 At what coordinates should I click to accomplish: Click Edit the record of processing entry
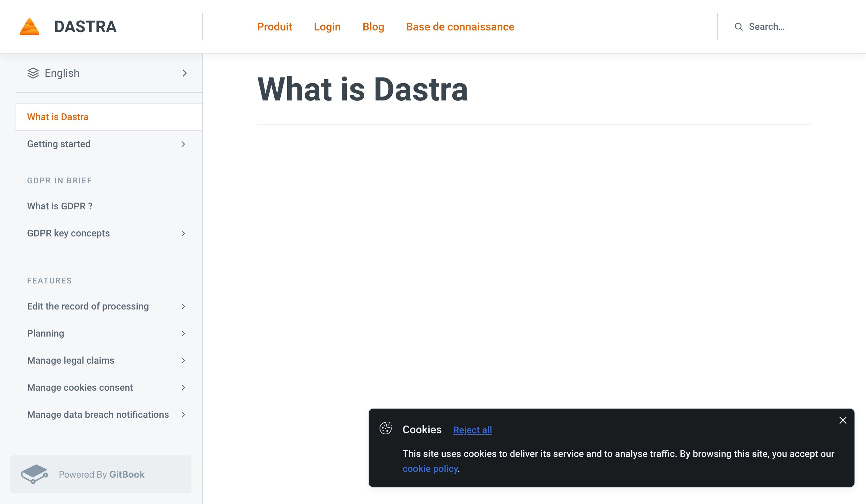[x=88, y=306]
